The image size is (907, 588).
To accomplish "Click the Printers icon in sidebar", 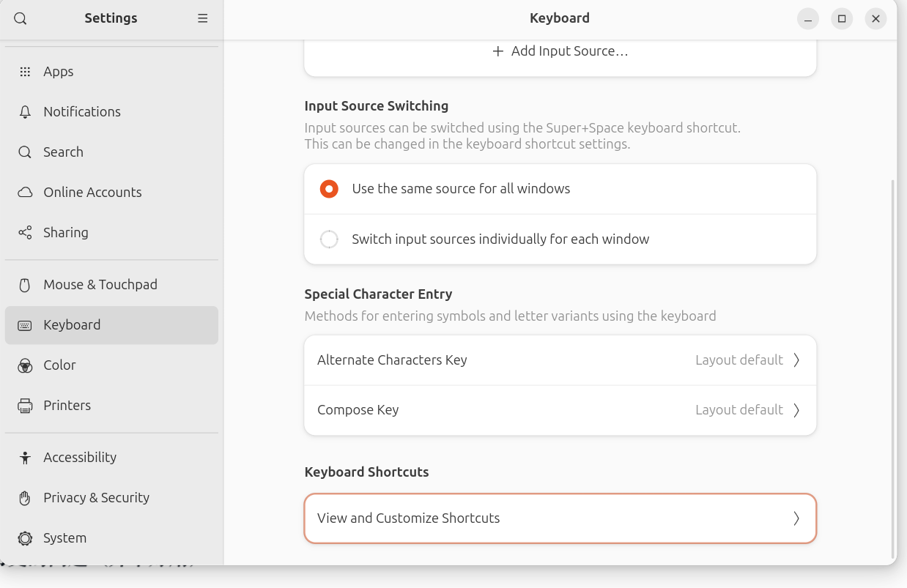I will (25, 406).
